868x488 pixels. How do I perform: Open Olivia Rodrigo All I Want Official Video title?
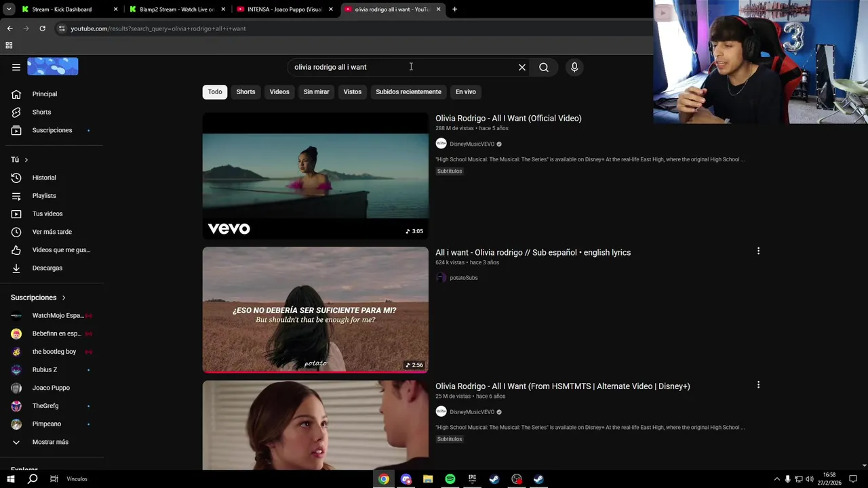coord(509,118)
